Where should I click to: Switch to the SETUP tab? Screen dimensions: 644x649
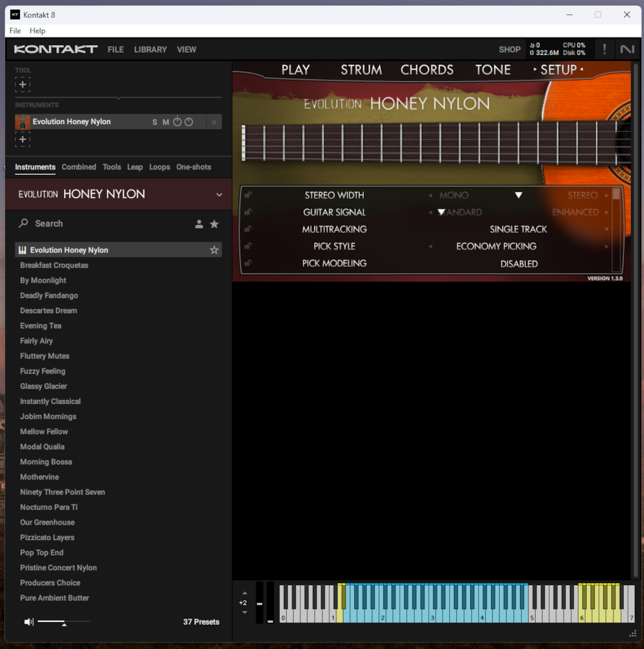tap(559, 70)
